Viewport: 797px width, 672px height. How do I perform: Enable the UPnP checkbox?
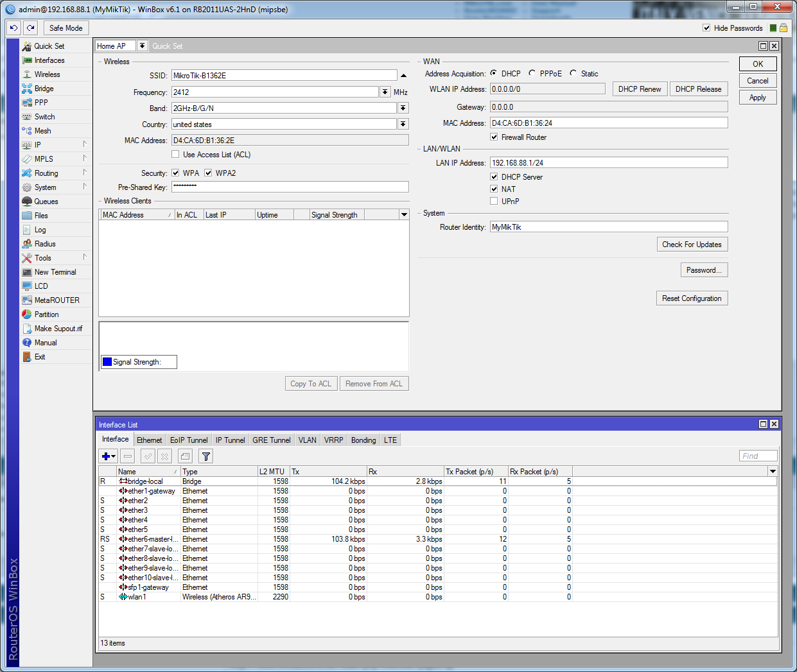coord(494,201)
